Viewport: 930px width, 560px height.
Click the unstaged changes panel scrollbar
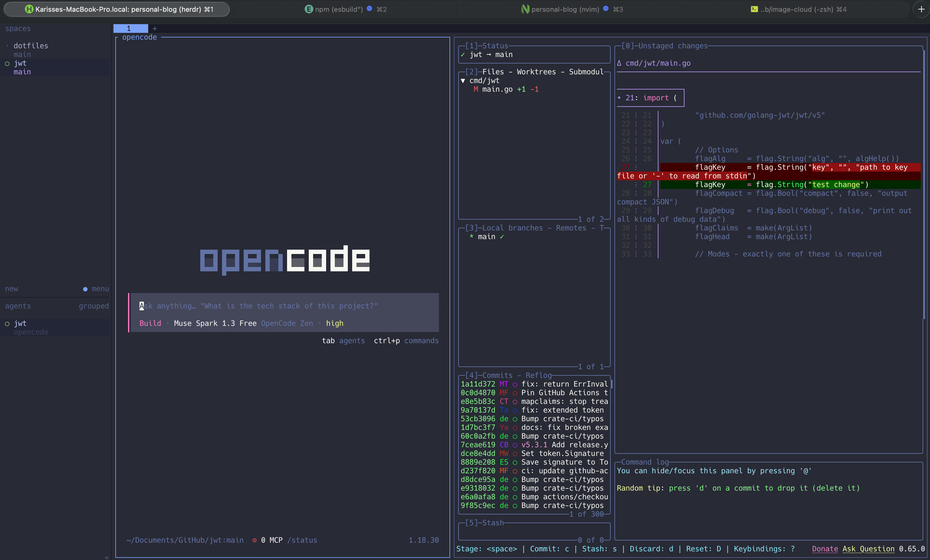pos(924,185)
